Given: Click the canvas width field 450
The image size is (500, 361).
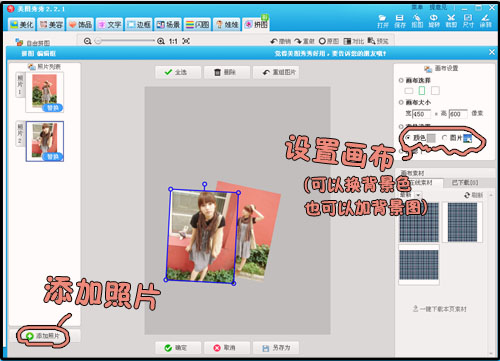Looking at the screenshot, I should (x=421, y=114).
